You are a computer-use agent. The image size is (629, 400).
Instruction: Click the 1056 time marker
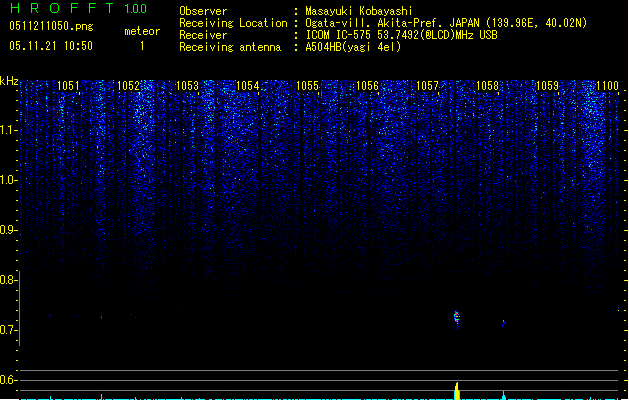367,85
